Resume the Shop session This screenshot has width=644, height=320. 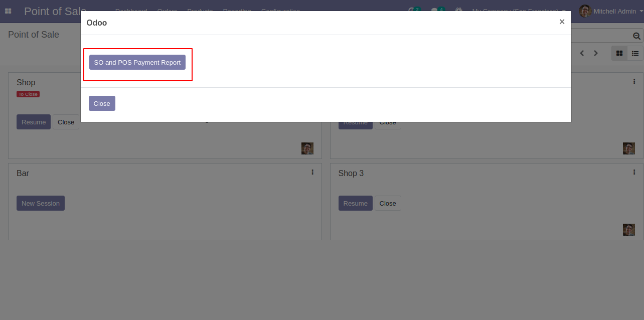coord(34,122)
